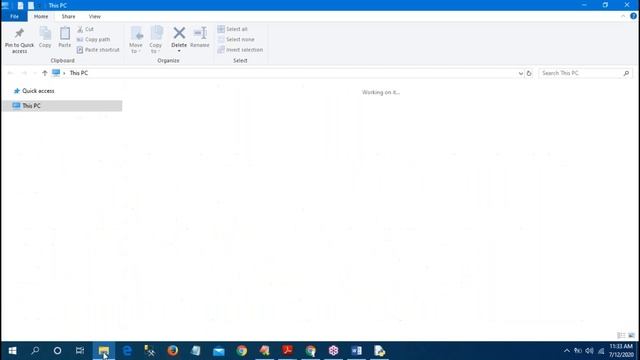
Task: Click Invert selection
Action: (240, 49)
